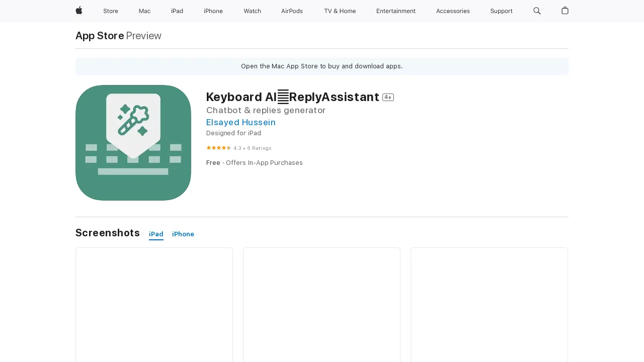
Task: Select the Watch menu item
Action: pyautogui.click(x=252, y=11)
